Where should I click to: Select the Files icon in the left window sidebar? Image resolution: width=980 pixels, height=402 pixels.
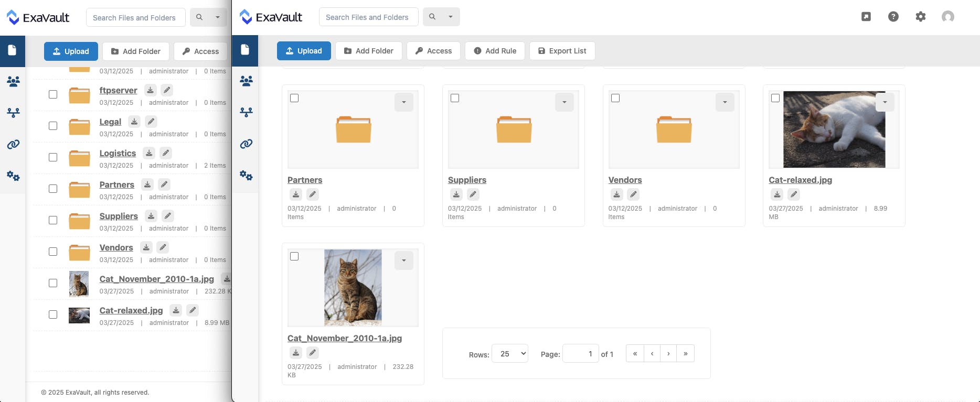tap(13, 50)
